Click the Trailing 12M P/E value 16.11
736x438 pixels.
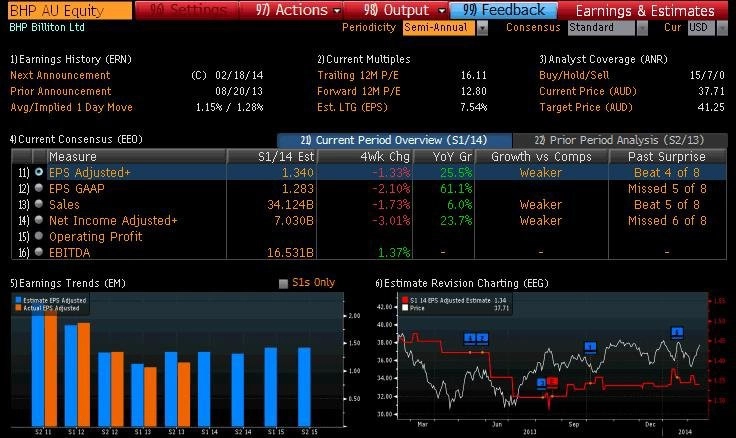(474, 75)
